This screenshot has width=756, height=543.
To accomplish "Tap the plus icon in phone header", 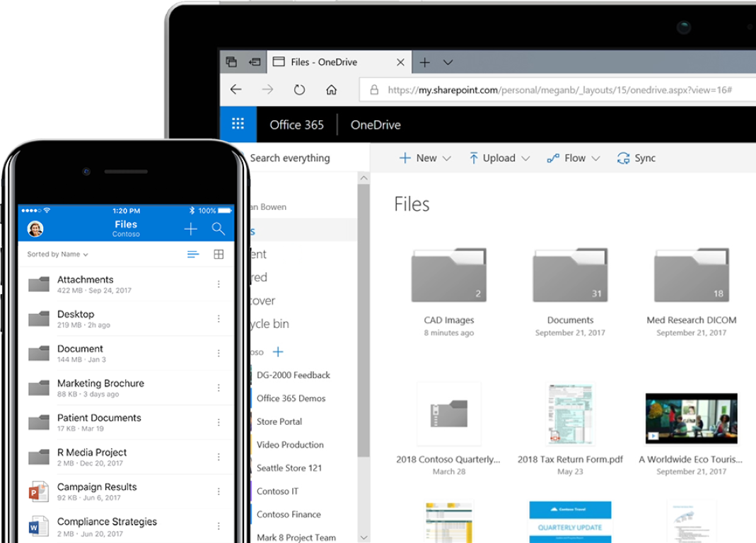I will click(191, 228).
